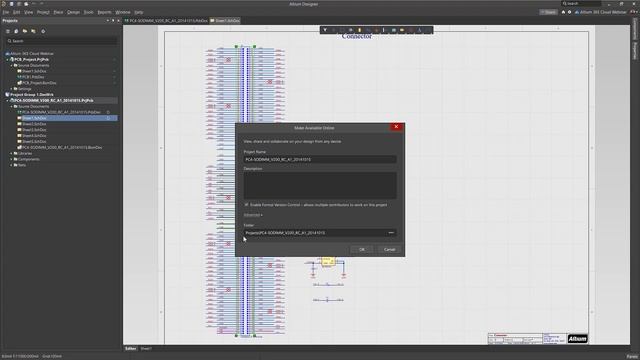Viewport: 640px width, 360px height.
Task: Click OK in Make Available Online dialog
Action: (x=362, y=249)
